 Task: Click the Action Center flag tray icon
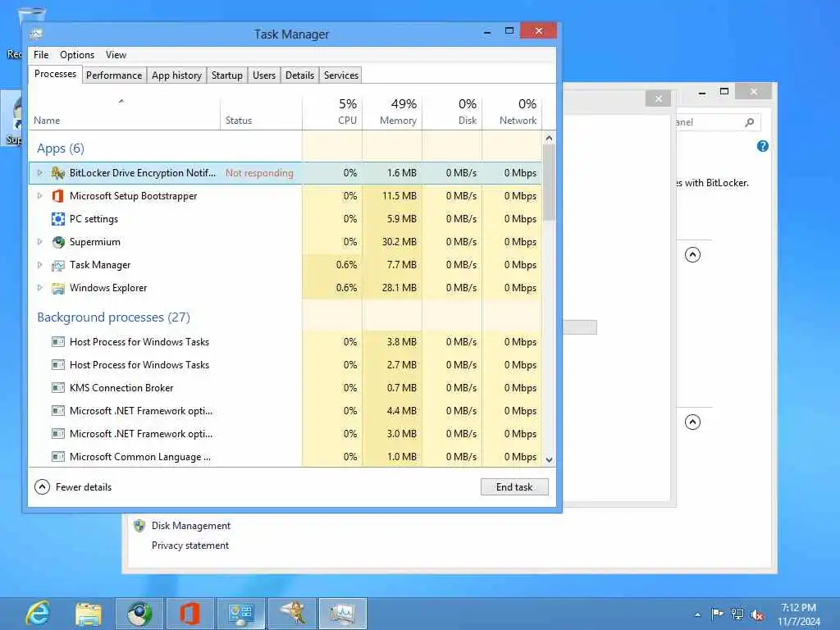tap(717, 614)
